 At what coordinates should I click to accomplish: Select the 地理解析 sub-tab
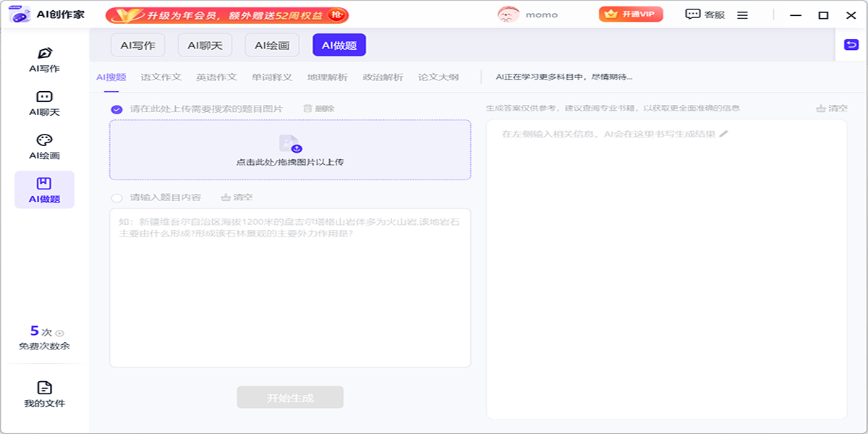tap(327, 77)
